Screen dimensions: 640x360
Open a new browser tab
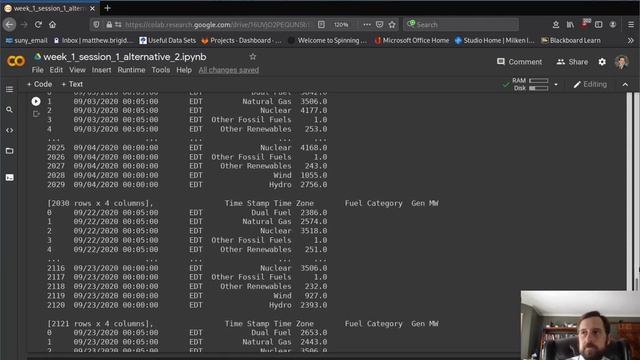(108, 8)
